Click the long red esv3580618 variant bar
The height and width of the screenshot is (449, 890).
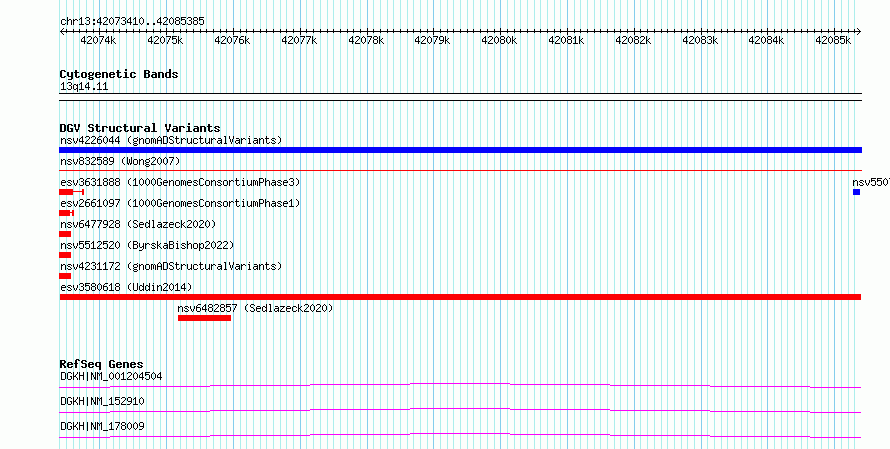point(460,297)
